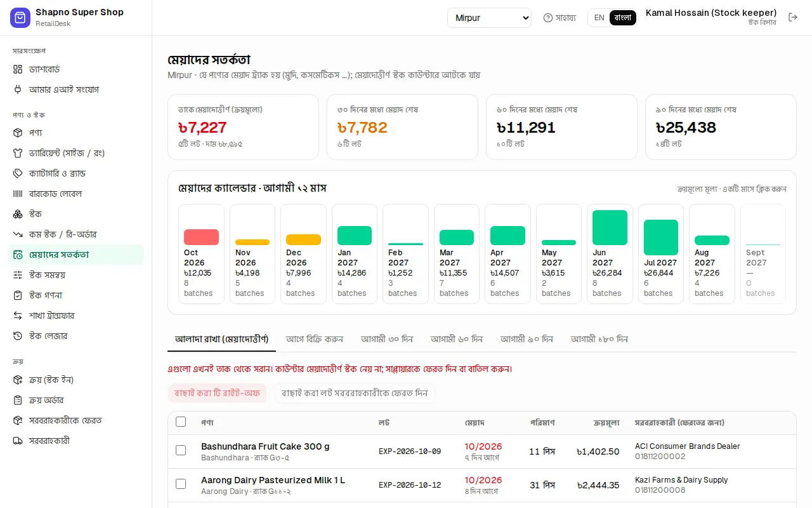812x508 pixels.
Task: Open স্টক লেজার history icon
Action: (x=18, y=336)
